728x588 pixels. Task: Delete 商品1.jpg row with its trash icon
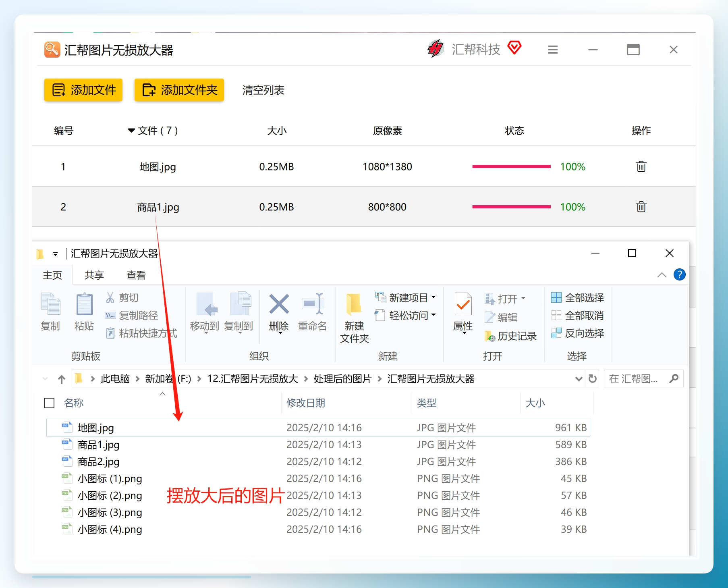(641, 207)
